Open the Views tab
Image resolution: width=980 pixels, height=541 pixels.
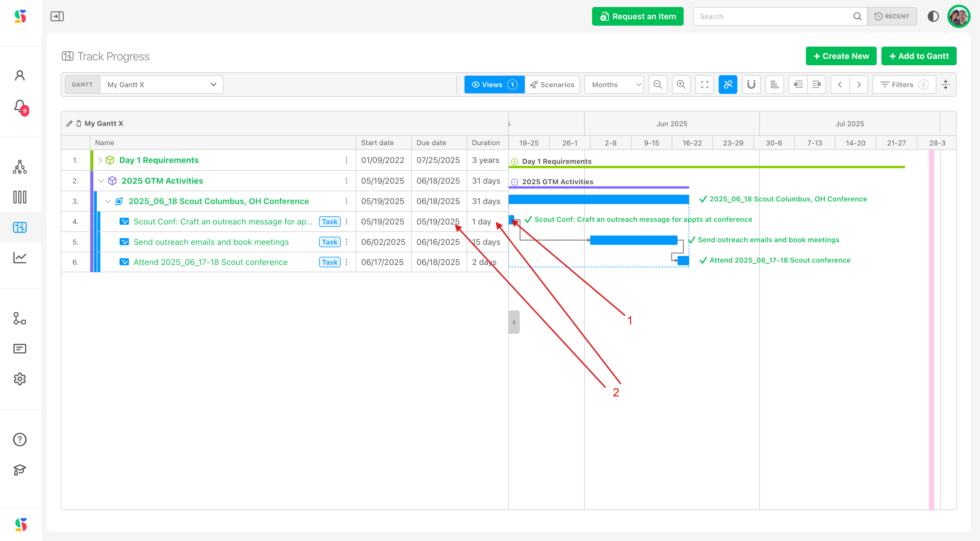coord(494,85)
